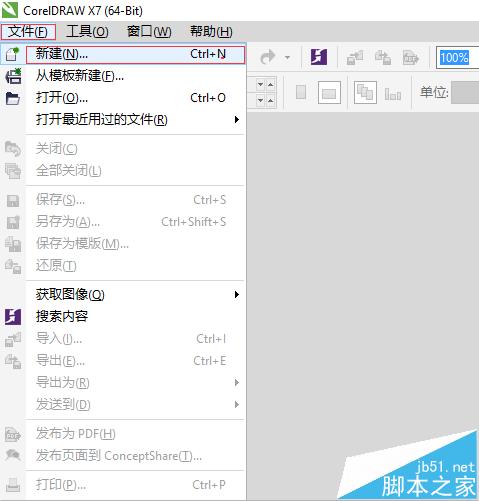The height and width of the screenshot is (501, 479).
Task: Click the export icon in the toolbar
Action: point(383,57)
